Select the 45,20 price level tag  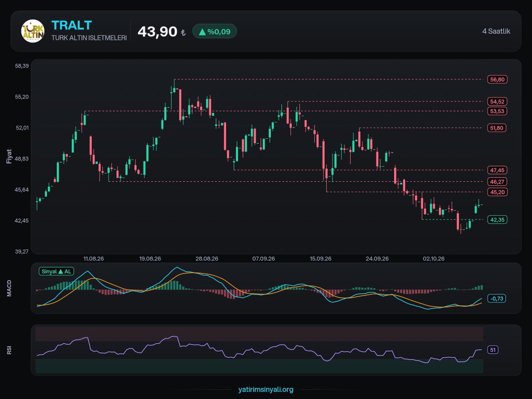497,192
